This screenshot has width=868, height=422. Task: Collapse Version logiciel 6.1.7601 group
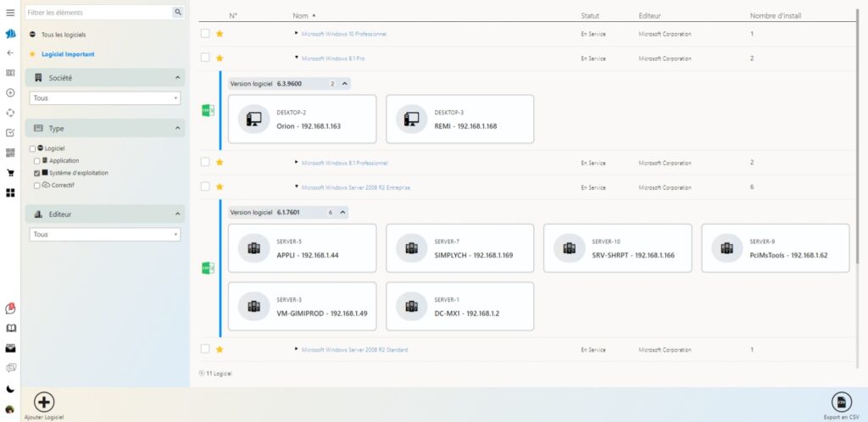(x=342, y=213)
